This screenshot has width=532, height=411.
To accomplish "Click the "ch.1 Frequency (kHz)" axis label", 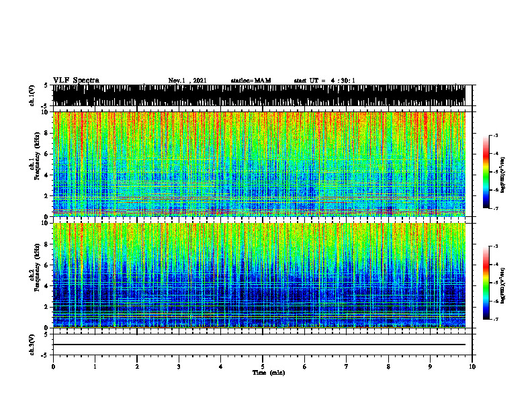I will pyautogui.click(x=35, y=156).
